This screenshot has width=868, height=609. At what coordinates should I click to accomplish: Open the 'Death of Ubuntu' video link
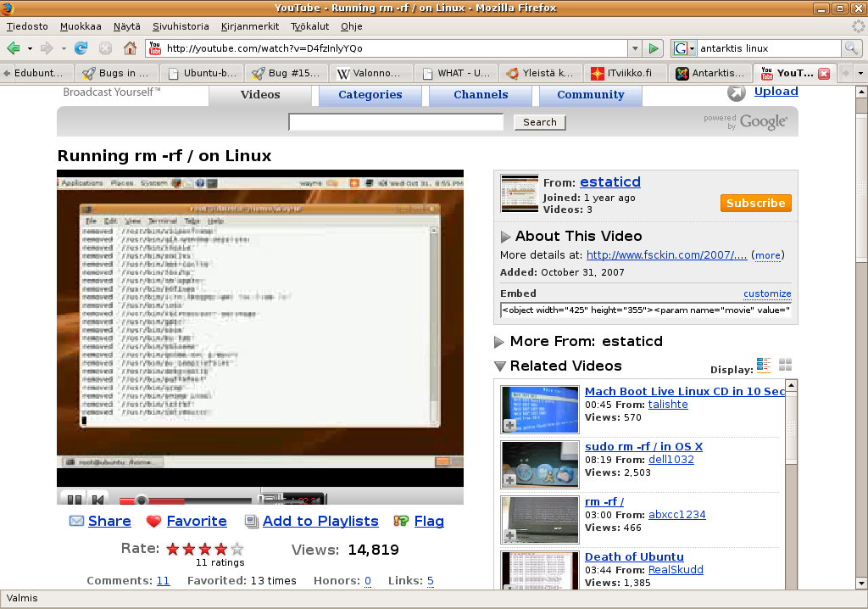[x=634, y=556]
